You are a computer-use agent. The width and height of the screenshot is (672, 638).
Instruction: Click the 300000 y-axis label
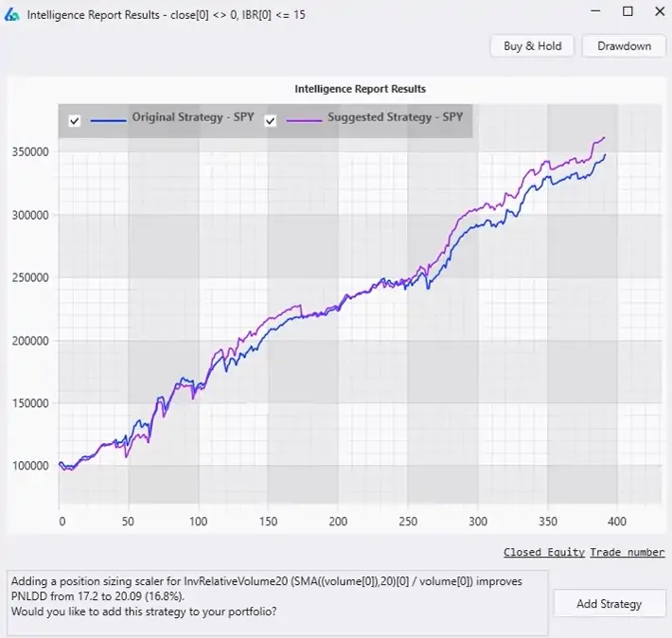[30, 215]
